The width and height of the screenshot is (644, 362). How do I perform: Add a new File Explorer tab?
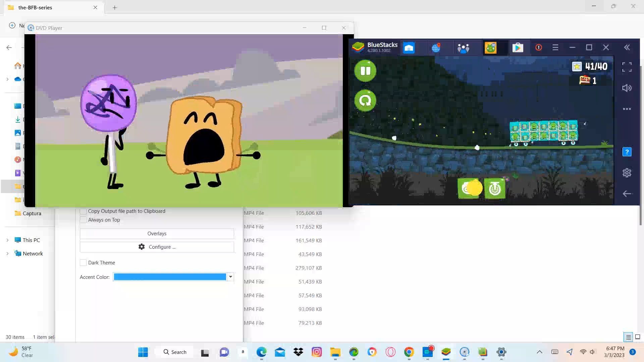[x=115, y=8]
